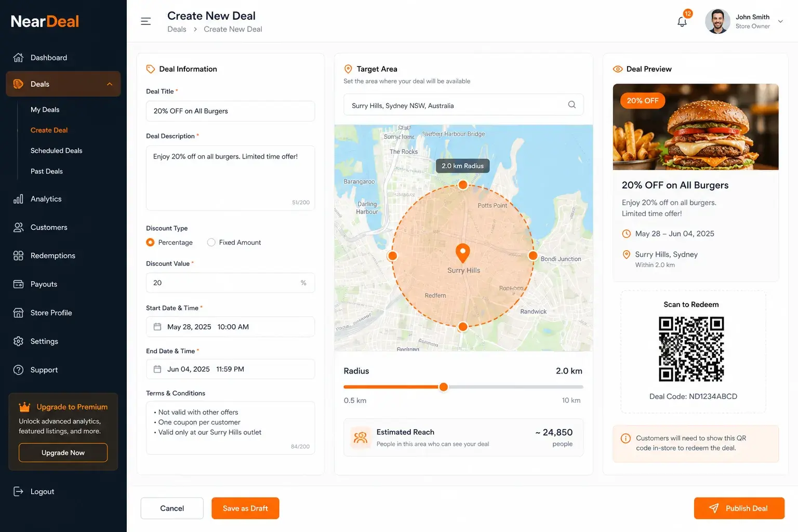Click the Start Date calendar icon

(157, 327)
